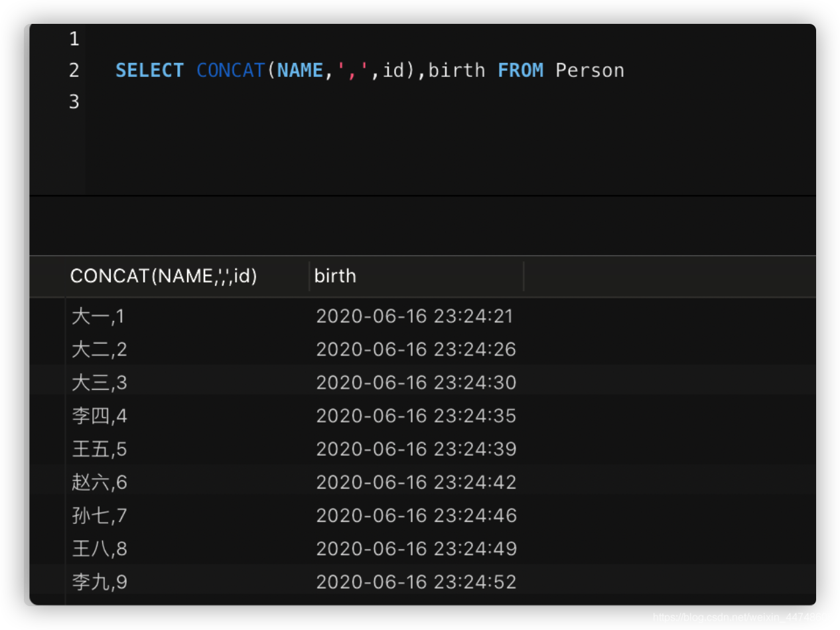Select the cell 李四,4
This screenshot has height=630, width=840.
[x=100, y=416]
